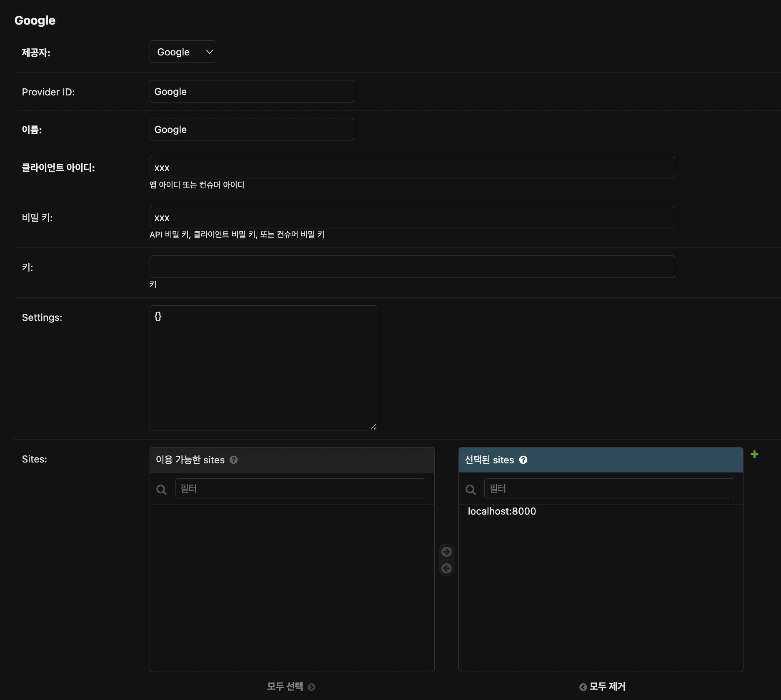781x700 pixels.
Task: Open the 제공자 Google dropdown
Action: pyautogui.click(x=183, y=52)
